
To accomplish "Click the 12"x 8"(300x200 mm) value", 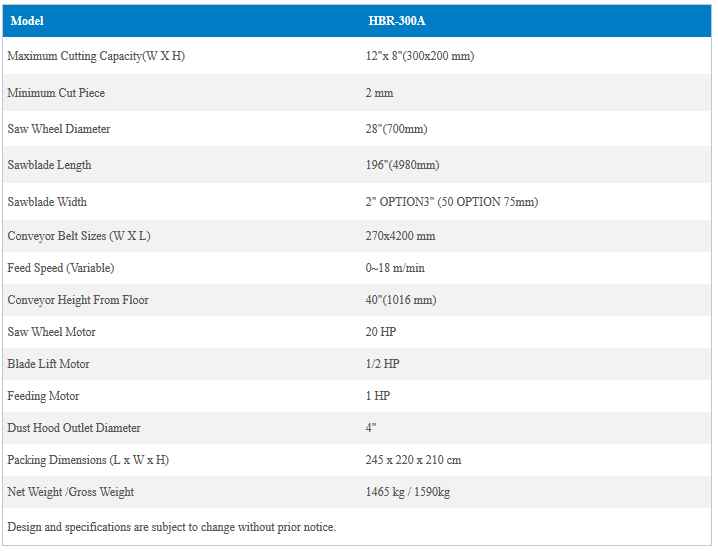I will pos(420,56).
